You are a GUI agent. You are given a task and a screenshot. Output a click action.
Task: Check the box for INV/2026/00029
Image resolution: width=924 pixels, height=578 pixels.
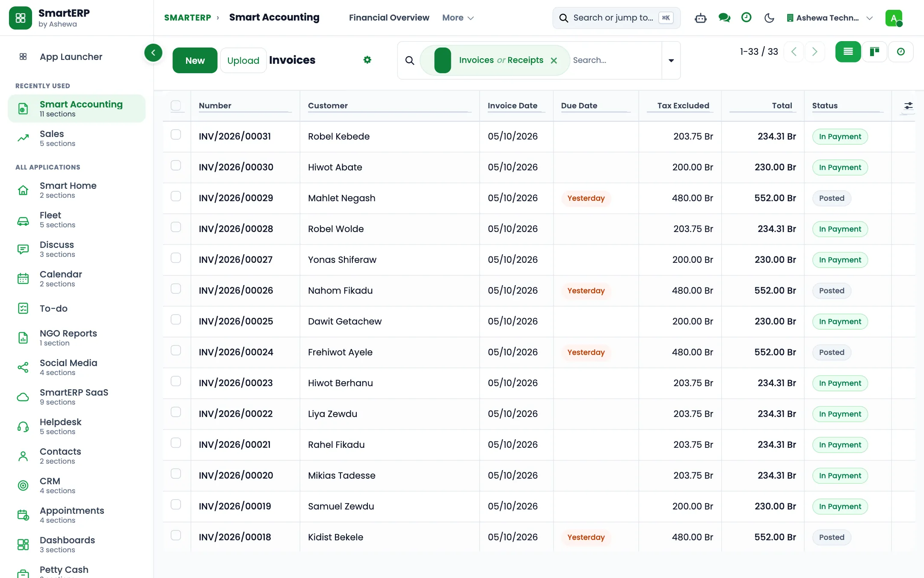point(176,196)
